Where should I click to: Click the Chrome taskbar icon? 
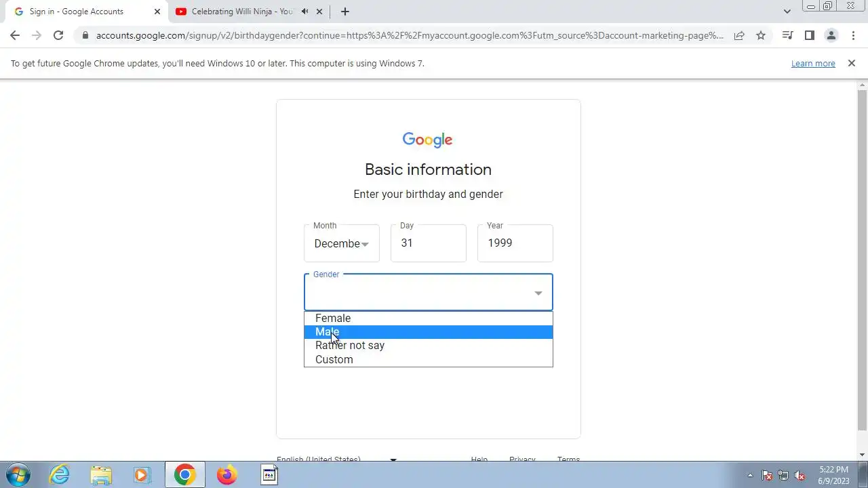[x=184, y=475]
